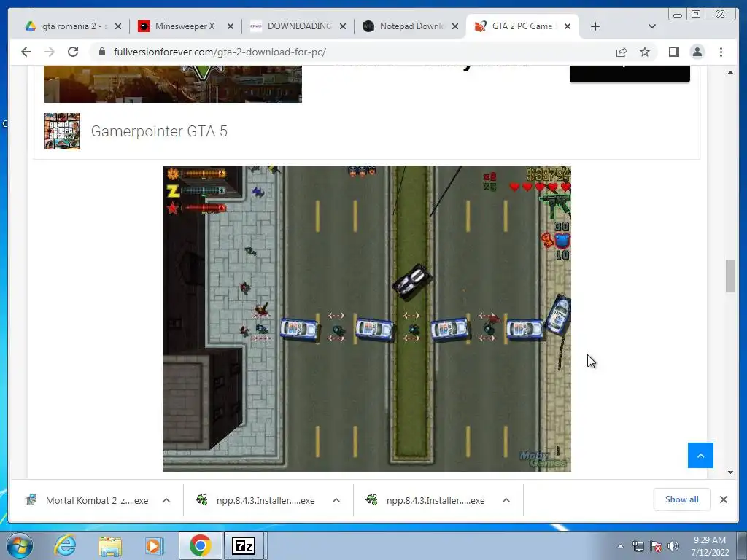Expand options for second npp Installer download
Viewport: 747px width, 560px height.
(506, 500)
